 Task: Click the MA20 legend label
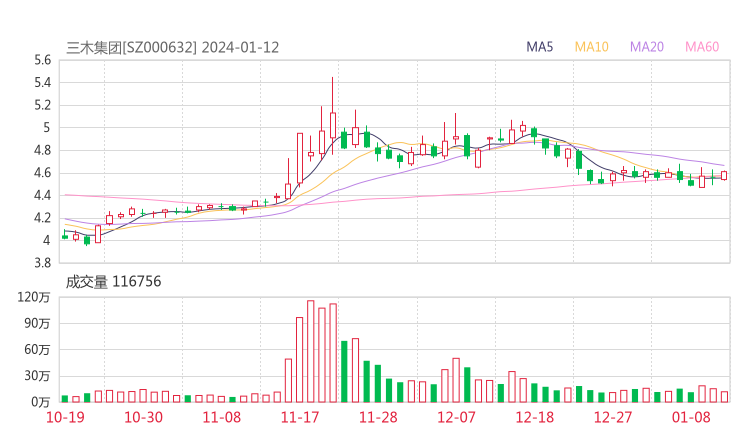(647, 47)
